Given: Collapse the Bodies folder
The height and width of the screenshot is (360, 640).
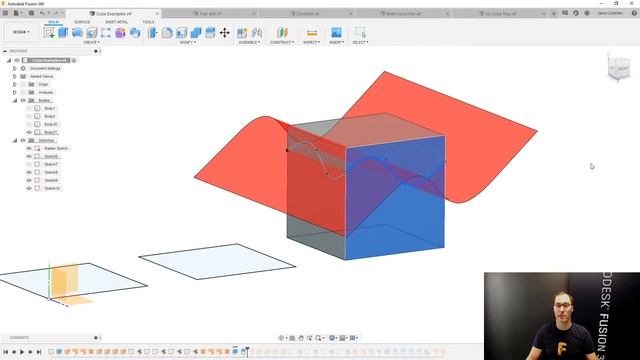Looking at the screenshot, I should pyautogui.click(x=15, y=100).
